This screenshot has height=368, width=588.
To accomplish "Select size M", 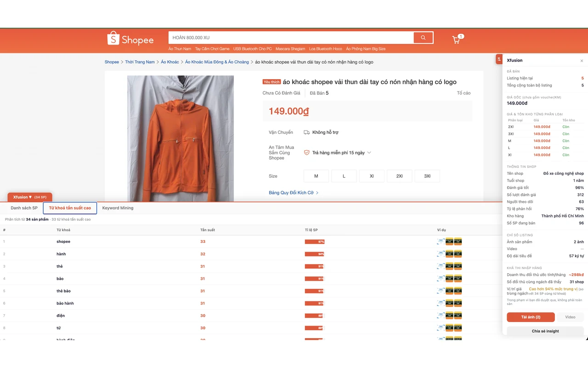I will pos(316,176).
